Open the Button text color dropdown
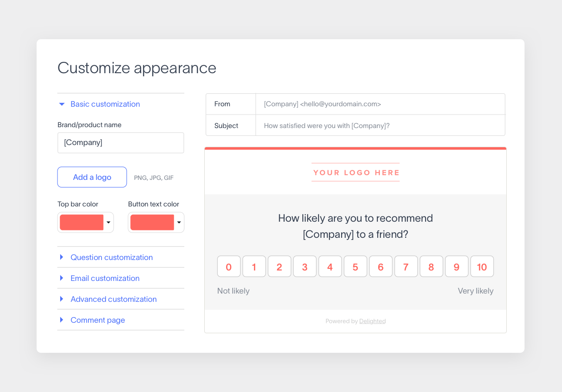Image resolution: width=562 pixels, height=392 pixels. 179,222
